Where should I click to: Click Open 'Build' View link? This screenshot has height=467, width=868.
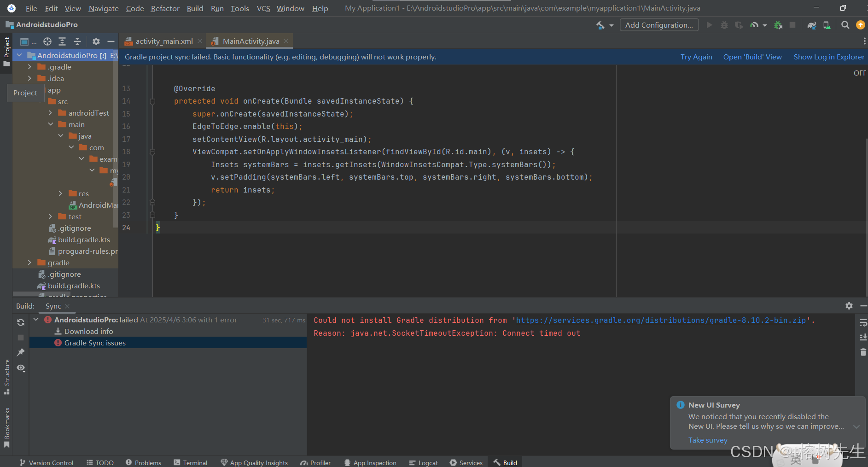752,57
